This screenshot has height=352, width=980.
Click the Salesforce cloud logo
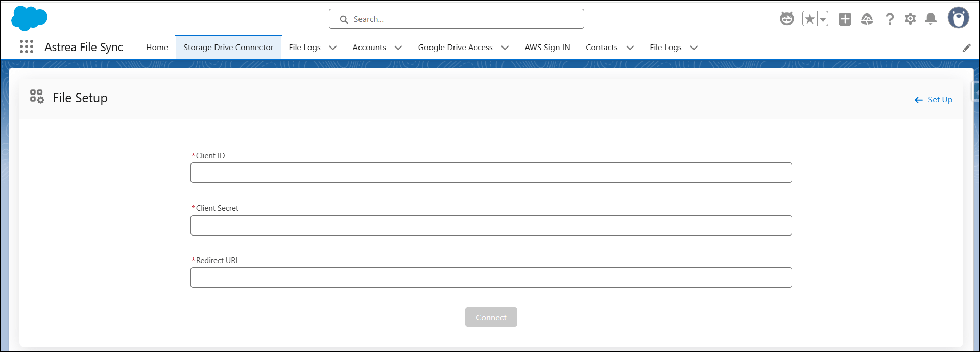tap(29, 18)
